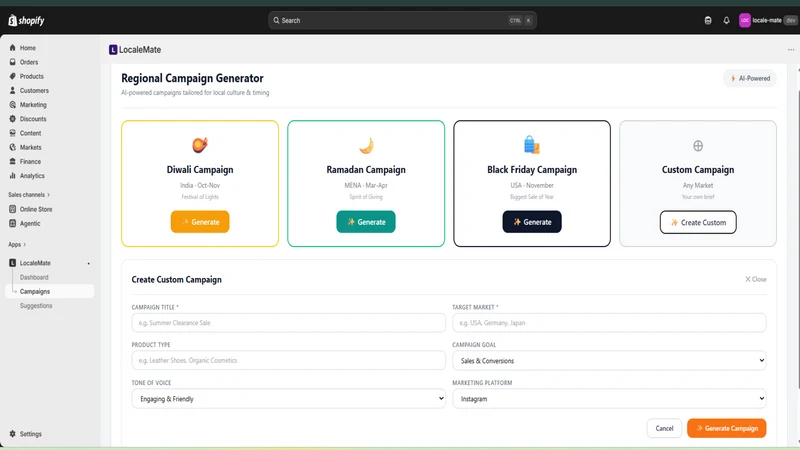Select the Products tag icon

[x=13, y=76]
